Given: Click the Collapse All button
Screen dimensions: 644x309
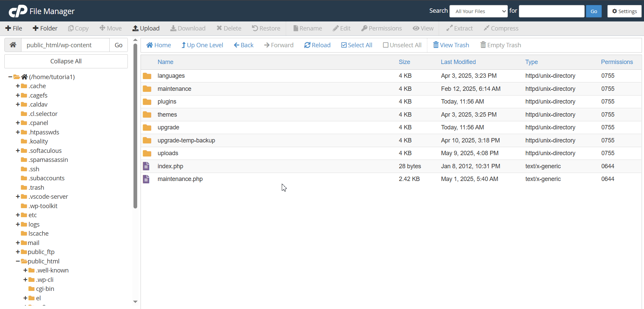Looking at the screenshot, I should (66, 61).
